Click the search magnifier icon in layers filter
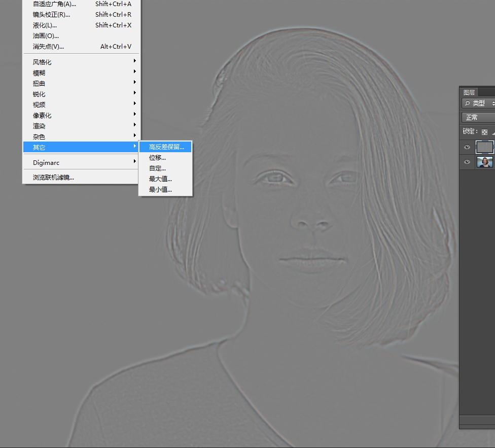 (467, 103)
